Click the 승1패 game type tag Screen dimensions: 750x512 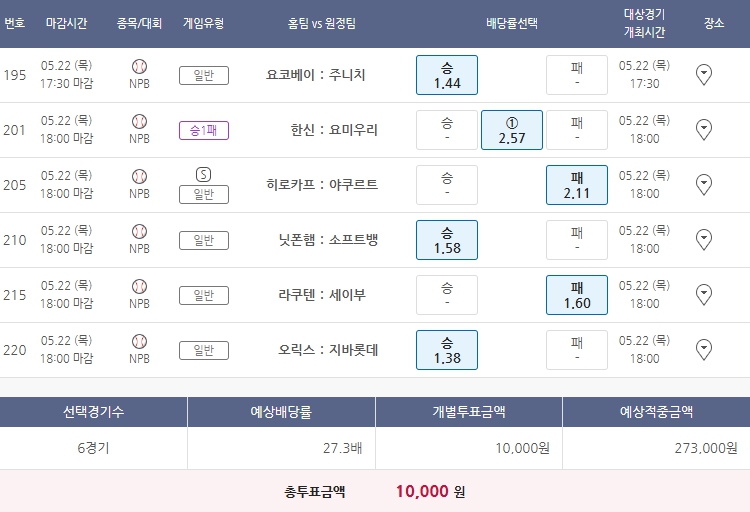point(204,130)
